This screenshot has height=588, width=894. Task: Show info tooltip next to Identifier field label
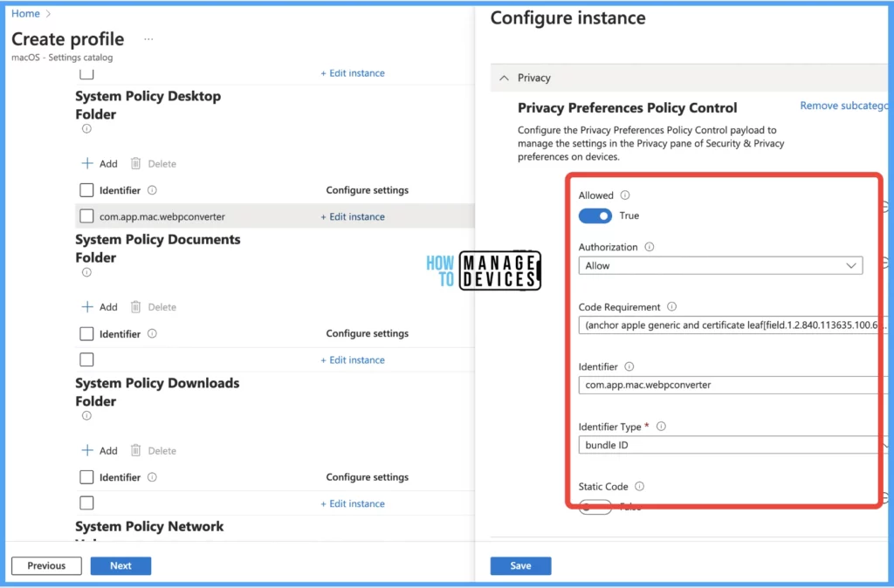[629, 367]
